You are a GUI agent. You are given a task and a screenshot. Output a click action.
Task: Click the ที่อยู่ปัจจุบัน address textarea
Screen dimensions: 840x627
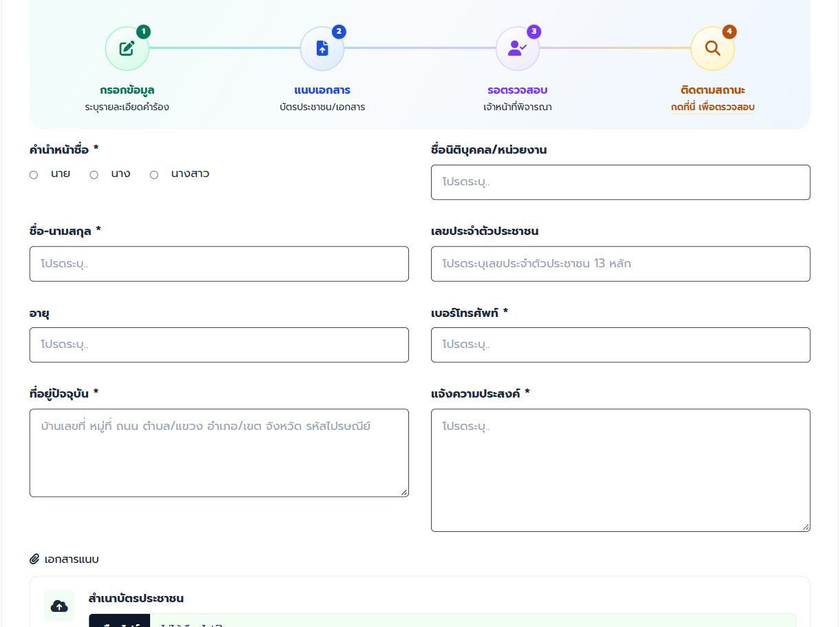tap(219, 453)
